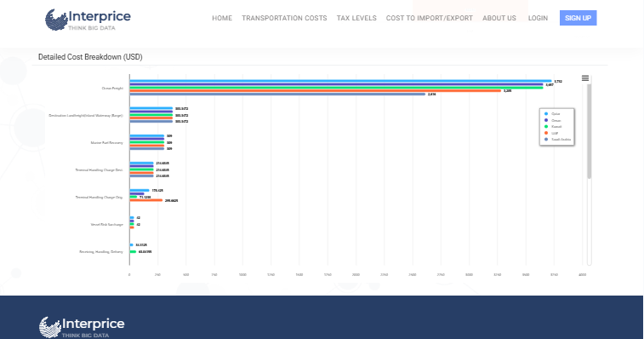Click the Marine Fuel Recovery axis label
644x339 pixels.
click(x=107, y=143)
